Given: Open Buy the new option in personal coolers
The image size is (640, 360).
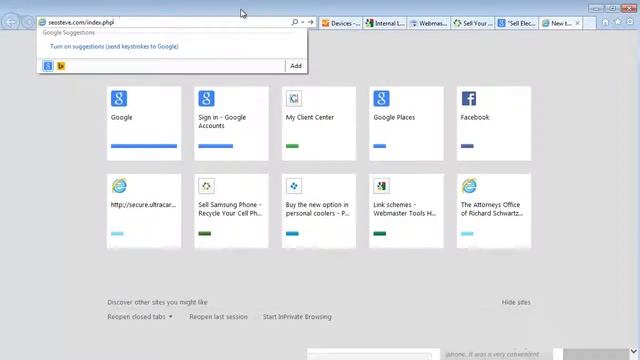Looking at the screenshot, I should (x=318, y=209).
